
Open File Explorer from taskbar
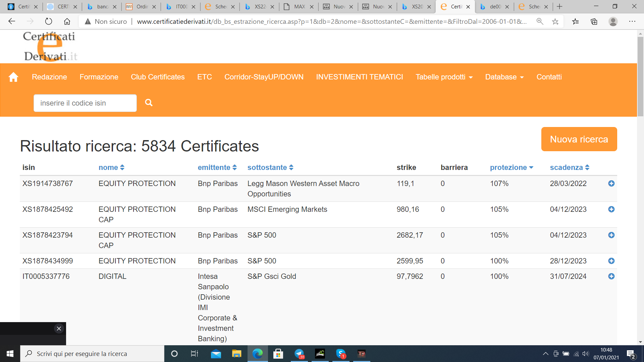pyautogui.click(x=237, y=354)
